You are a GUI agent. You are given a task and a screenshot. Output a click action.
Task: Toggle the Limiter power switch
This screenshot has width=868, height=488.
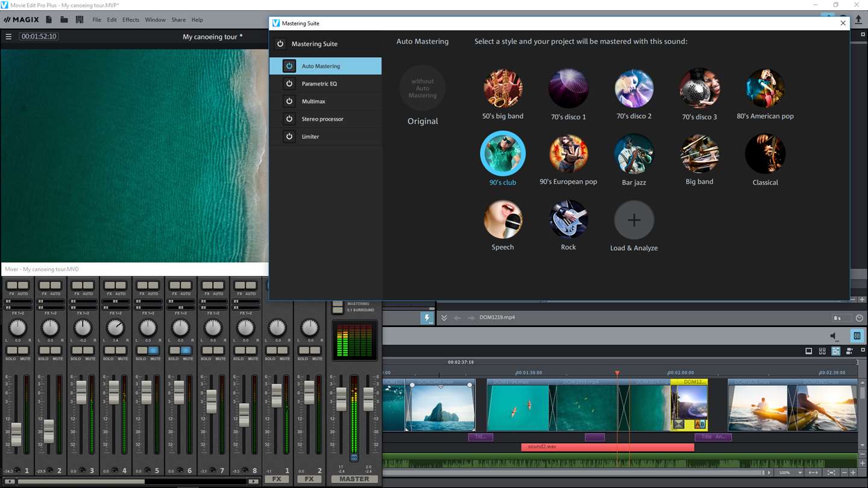click(x=289, y=137)
